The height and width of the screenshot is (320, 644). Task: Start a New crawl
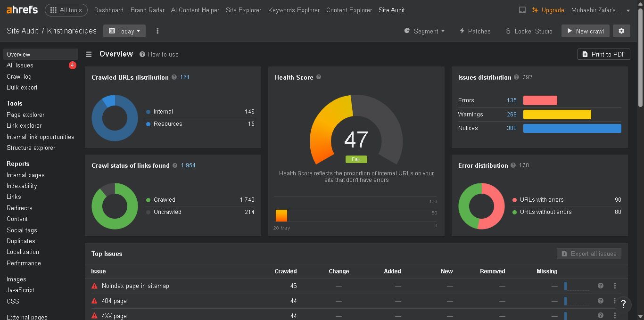point(586,31)
